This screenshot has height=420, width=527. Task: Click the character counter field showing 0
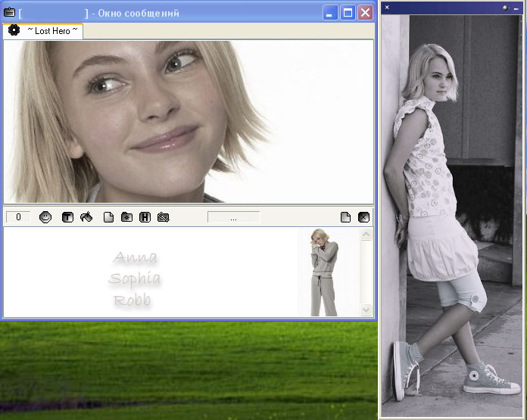[x=18, y=217]
